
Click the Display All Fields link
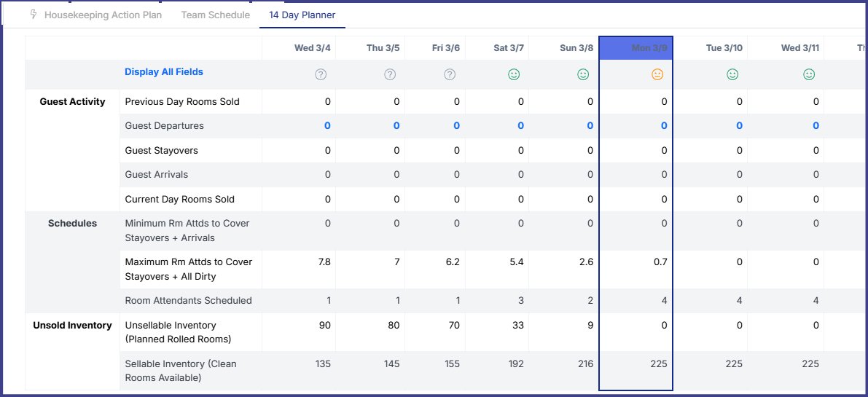(x=164, y=72)
